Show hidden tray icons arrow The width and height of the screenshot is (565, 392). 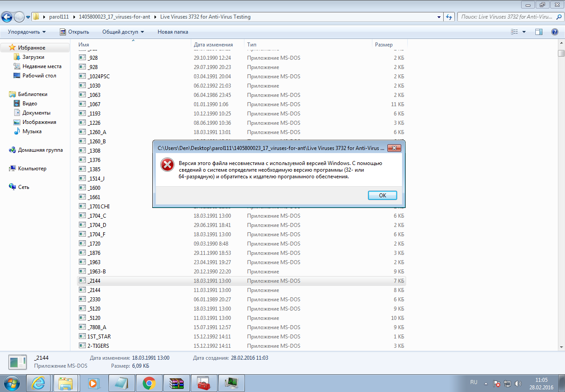[x=486, y=384]
